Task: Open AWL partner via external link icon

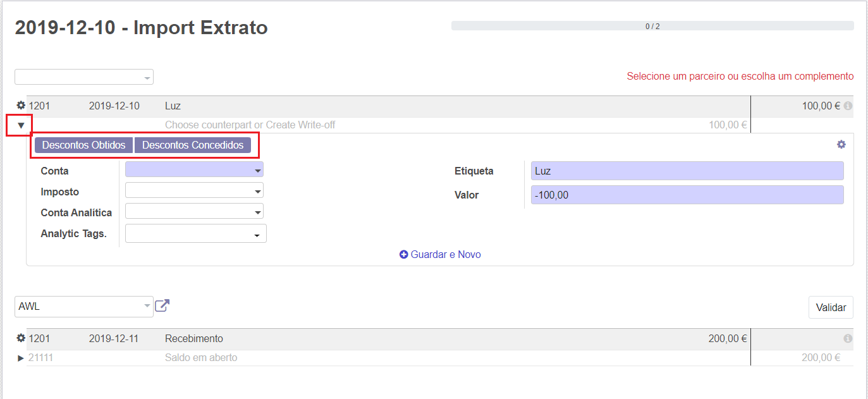Action: [162, 306]
